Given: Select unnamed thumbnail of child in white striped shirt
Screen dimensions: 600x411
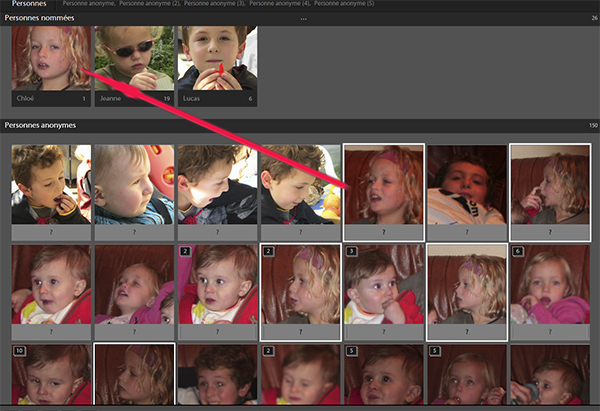Looking at the screenshot, I should 467,184.
